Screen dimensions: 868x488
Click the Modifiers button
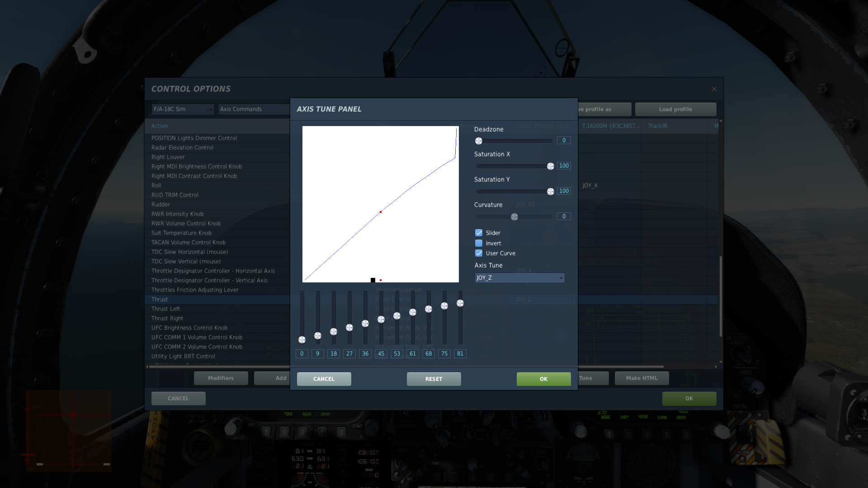221,378
